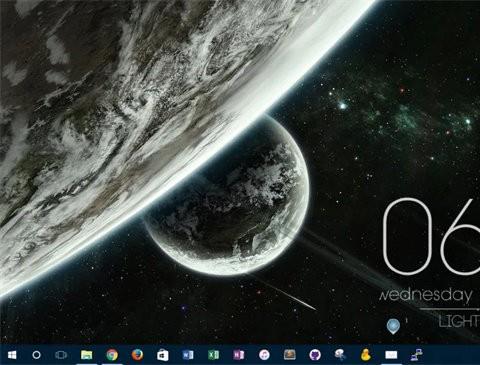Open Cortana search circle
480x365 pixels.
pyautogui.click(x=36, y=355)
